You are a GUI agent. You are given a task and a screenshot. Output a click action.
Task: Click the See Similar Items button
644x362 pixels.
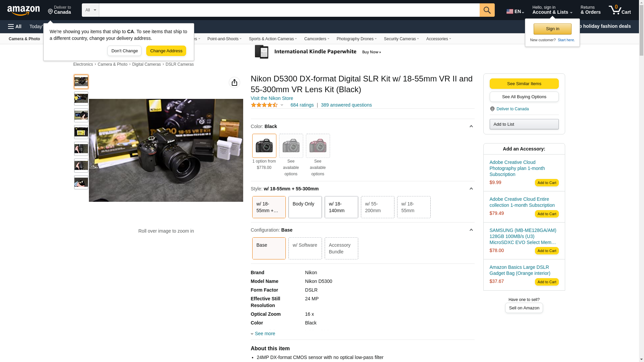(524, 84)
